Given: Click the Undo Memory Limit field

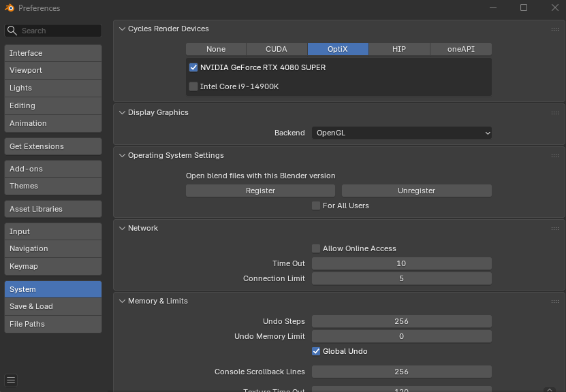Looking at the screenshot, I should (x=401, y=336).
